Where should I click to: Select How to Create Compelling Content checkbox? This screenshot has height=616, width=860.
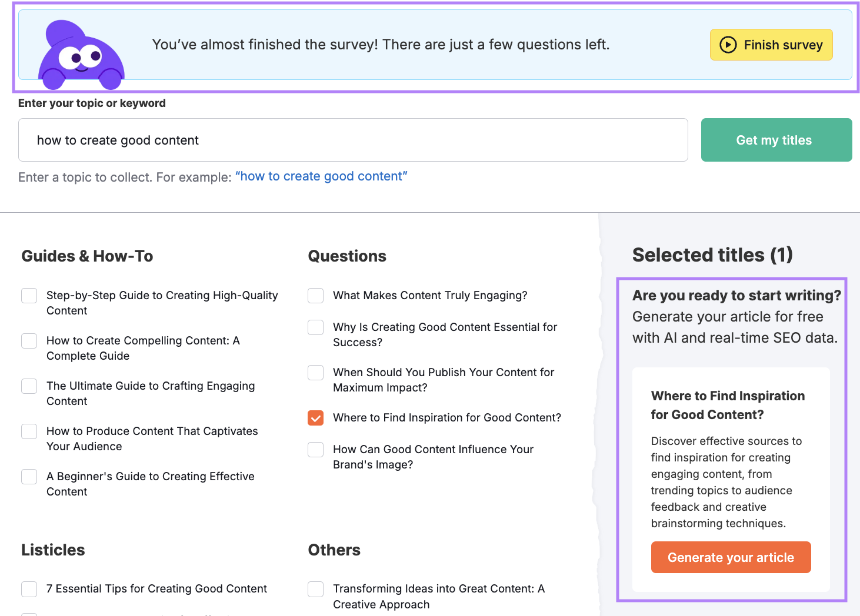pyautogui.click(x=29, y=341)
